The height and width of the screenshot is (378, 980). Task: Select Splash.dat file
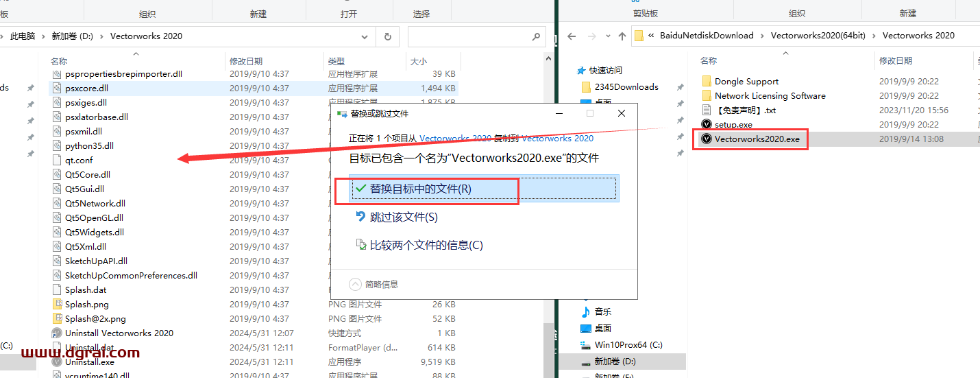tap(86, 290)
